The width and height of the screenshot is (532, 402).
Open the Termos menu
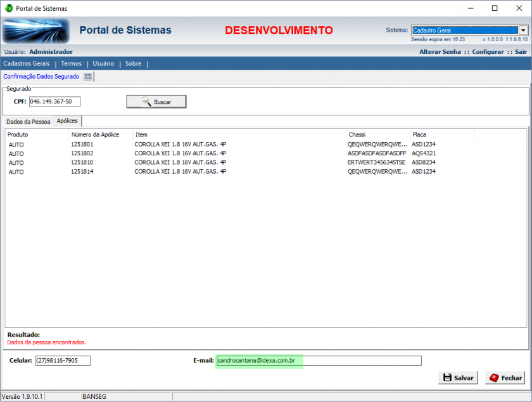(x=71, y=63)
